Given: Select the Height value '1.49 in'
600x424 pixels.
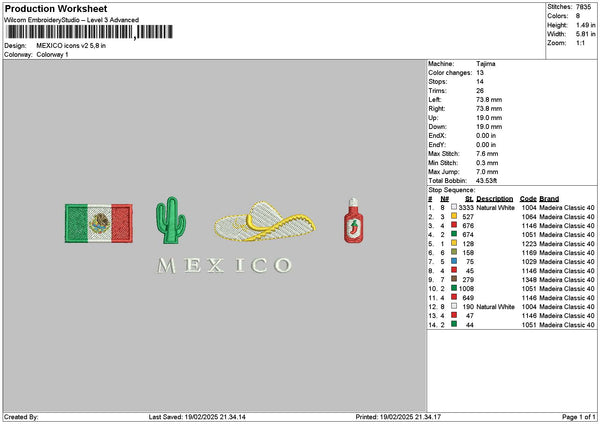Looking at the screenshot, I should [586, 25].
